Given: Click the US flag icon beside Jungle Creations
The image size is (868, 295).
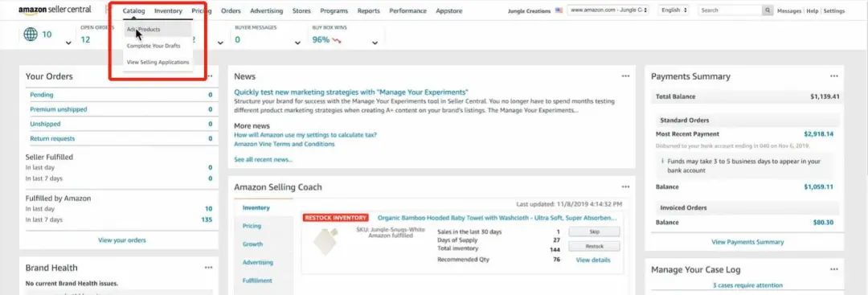Looking at the screenshot, I should click(559, 10).
